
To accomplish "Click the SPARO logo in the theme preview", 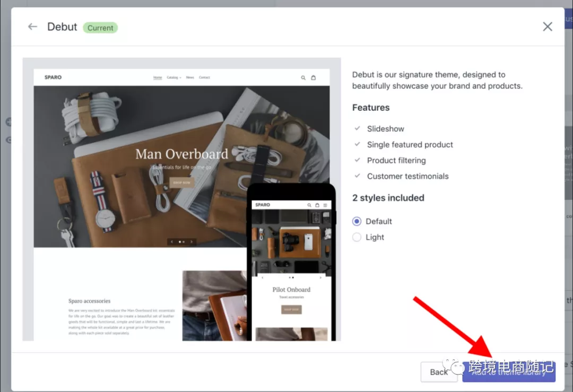I will point(53,77).
